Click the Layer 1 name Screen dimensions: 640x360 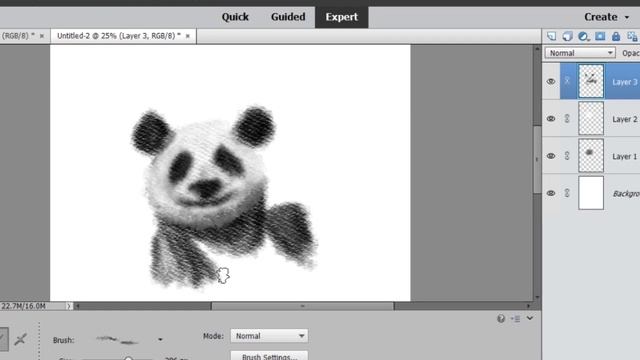[x=624, y=156]
